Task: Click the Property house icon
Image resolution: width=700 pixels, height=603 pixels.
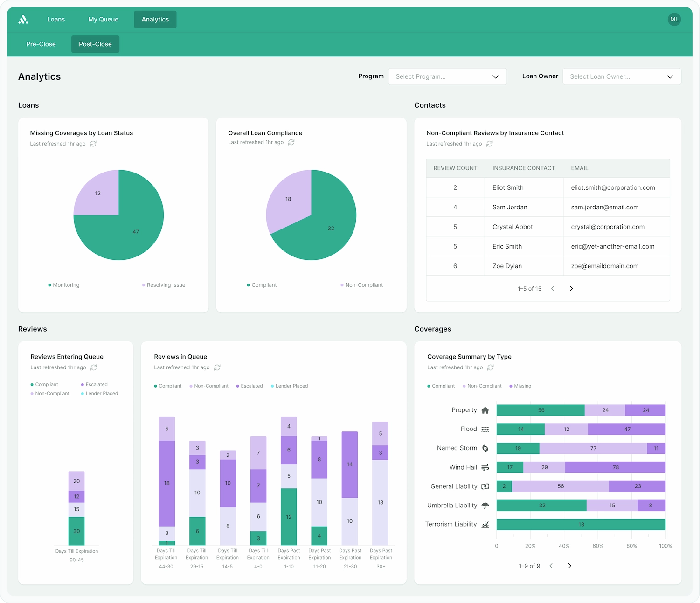Action: tap(485, 410)
